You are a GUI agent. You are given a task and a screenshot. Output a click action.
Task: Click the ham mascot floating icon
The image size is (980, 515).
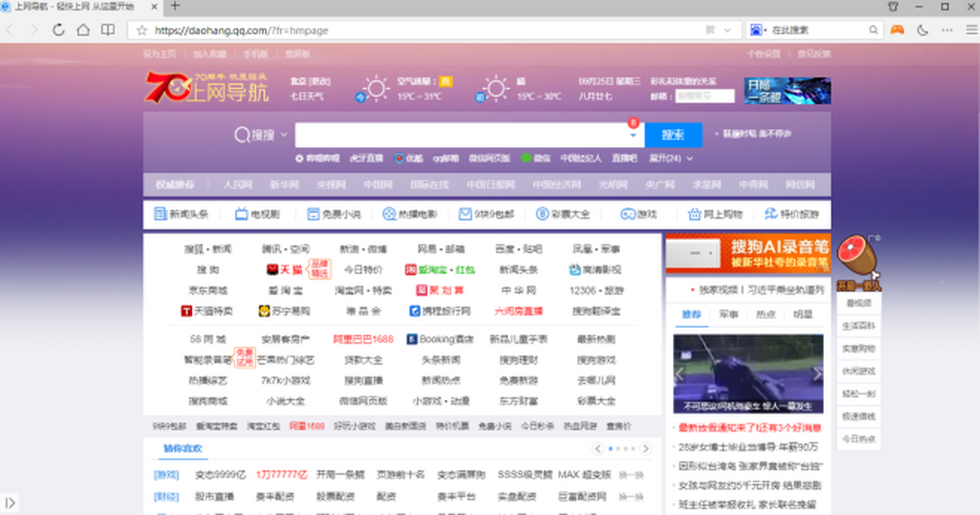tap(860, 263)
